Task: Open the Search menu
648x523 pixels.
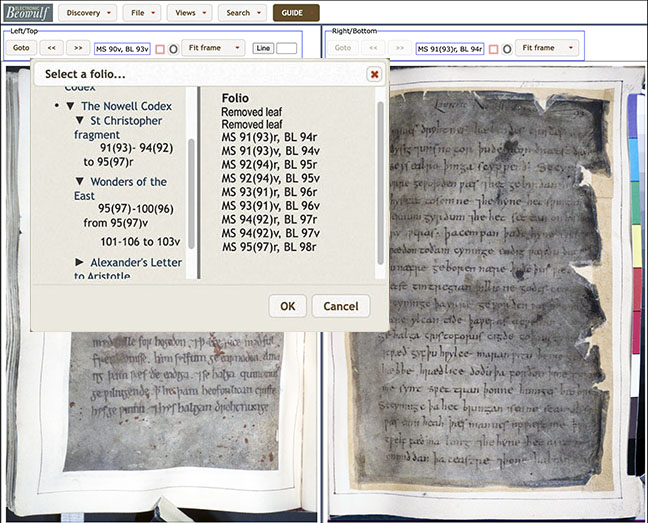Action: pyautogui.click(x=242, y=13)
